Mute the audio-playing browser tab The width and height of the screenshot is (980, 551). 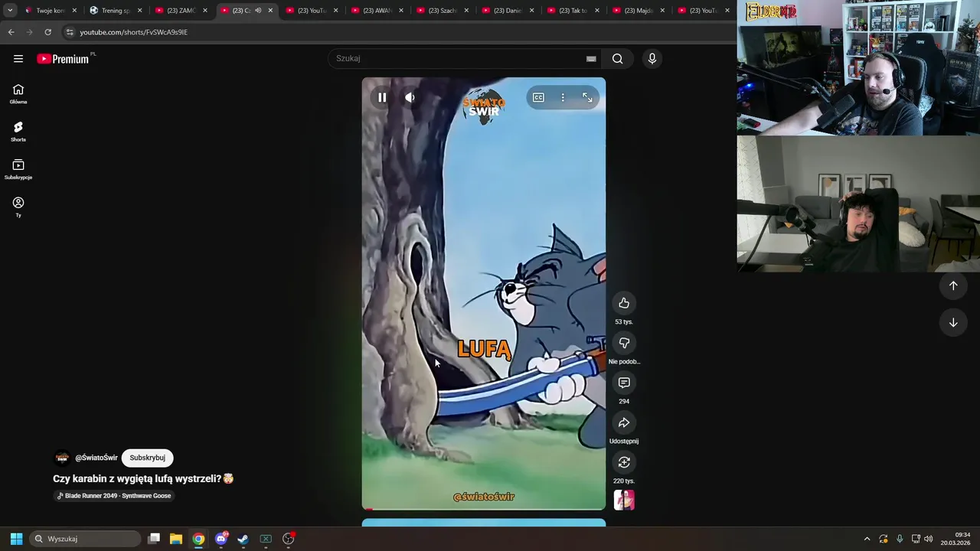pos(258,11)
